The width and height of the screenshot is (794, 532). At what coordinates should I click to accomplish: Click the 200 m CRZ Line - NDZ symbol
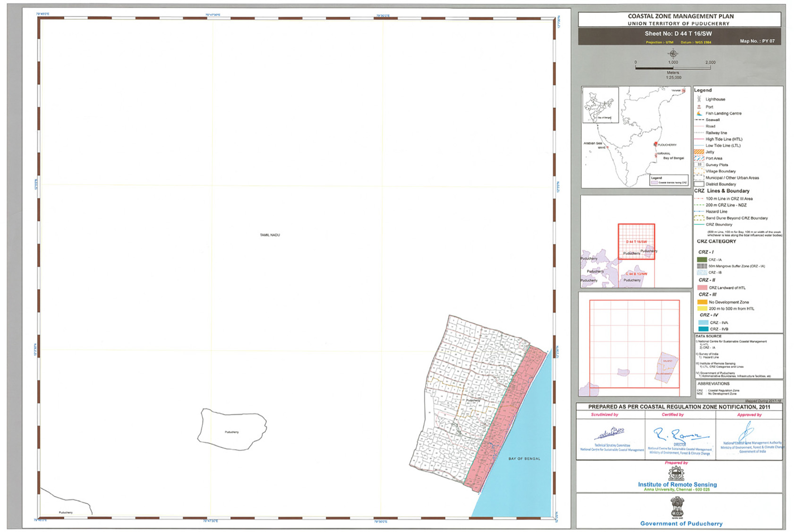(x=699, y=205)
